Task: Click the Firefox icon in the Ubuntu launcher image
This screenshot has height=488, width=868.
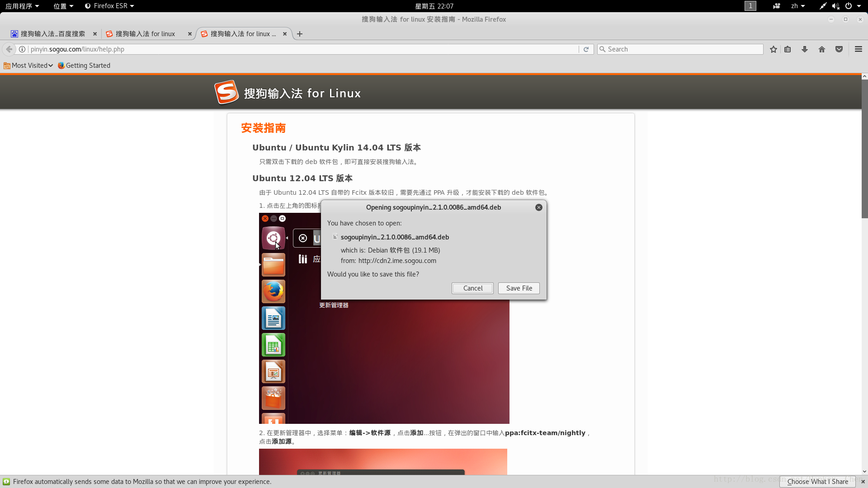Action: tap(273, 291)
